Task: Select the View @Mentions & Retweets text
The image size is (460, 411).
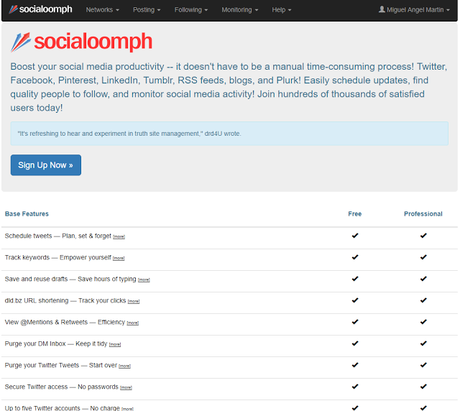Action: (x=65, y=322)
